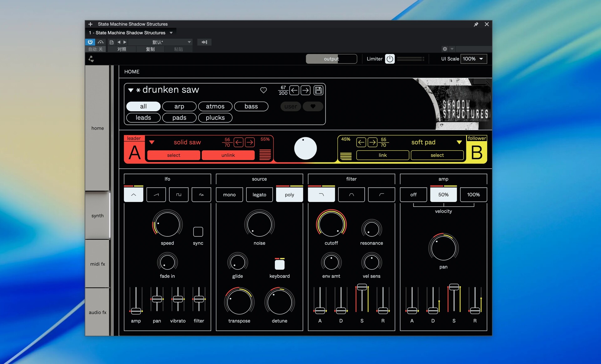601x364 pixels.
Task: Click host preset file icon
Action: coord(111,42)
